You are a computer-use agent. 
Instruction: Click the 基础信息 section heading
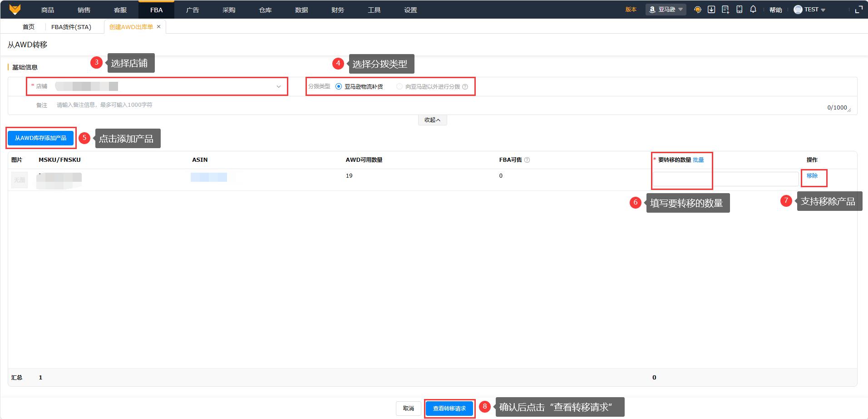(25, 67)
